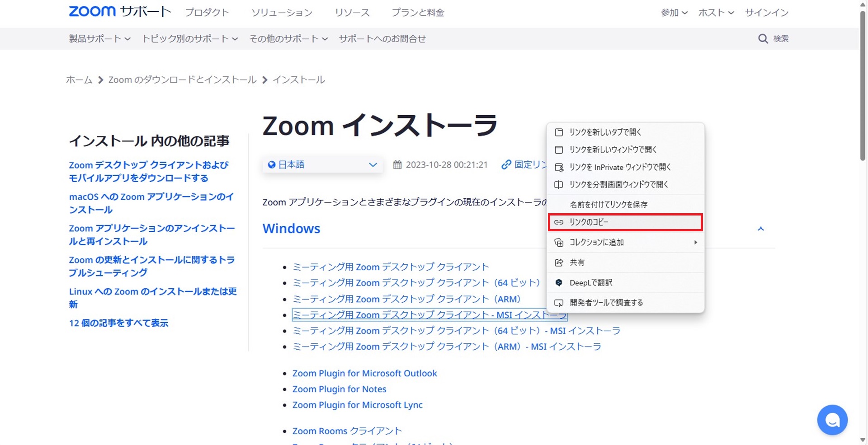
Task: Choose 名前を付けてリンクを保存
Action: [626, 205]
